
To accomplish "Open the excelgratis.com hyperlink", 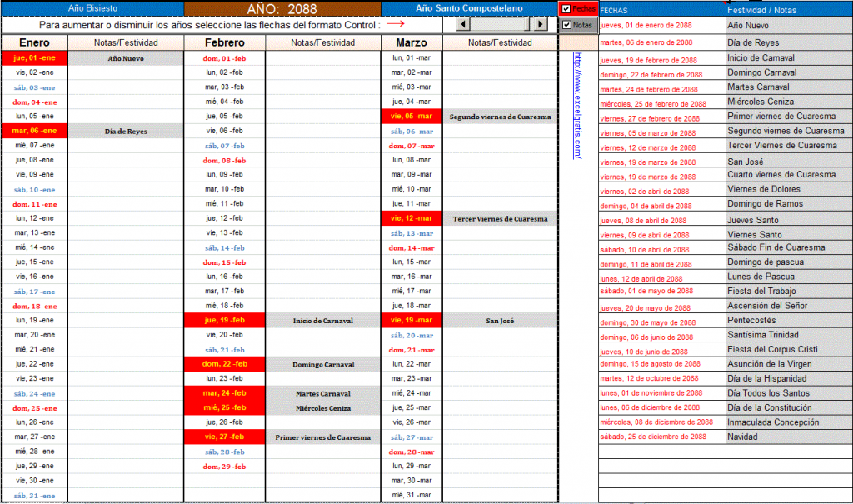I will tap(578, 106).
